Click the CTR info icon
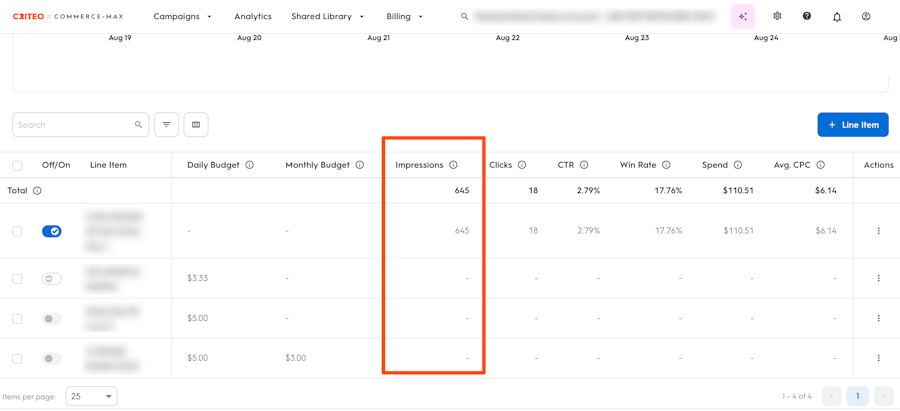 click(x=584, y=165)
